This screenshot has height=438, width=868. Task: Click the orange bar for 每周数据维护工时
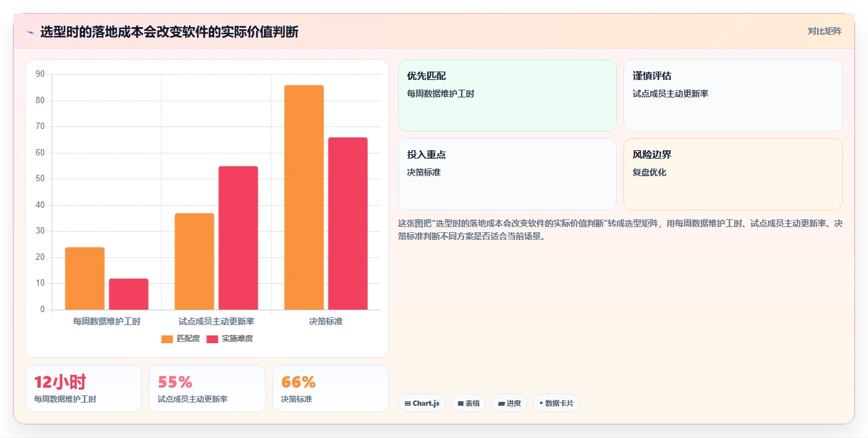(85, 279)
